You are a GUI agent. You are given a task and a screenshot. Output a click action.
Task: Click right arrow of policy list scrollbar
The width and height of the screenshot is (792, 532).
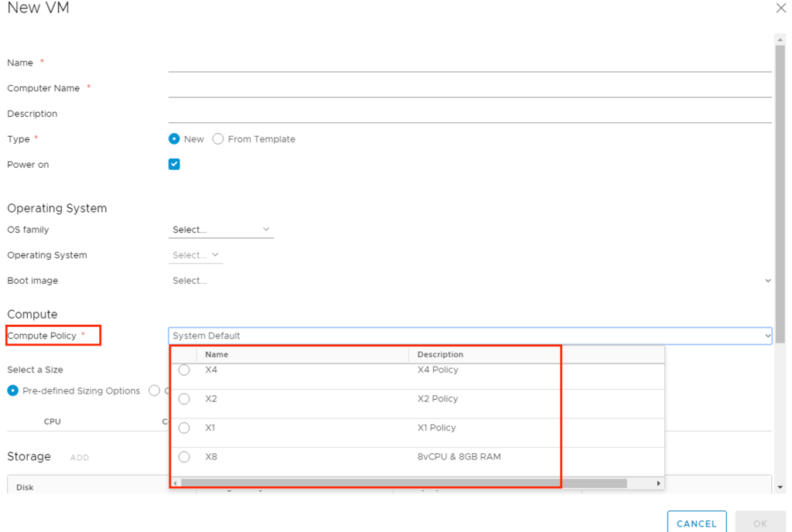pyautogui.click(x=659, y=483)
